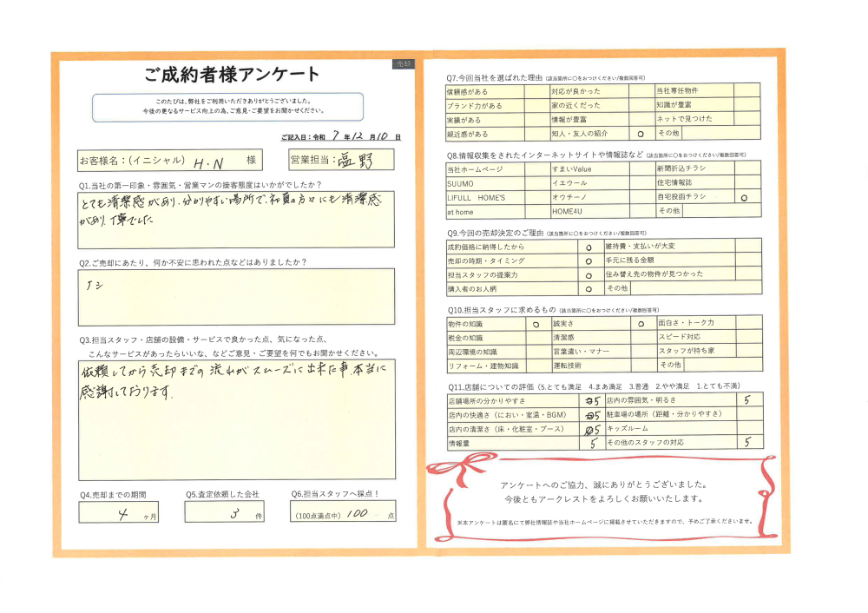
Task: Click the 売却 tag beside the title
Action: [x=404, y=64]
